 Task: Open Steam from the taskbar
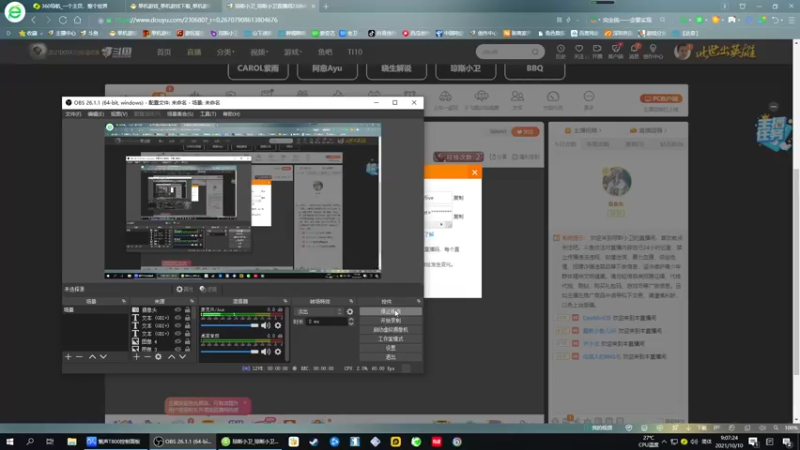tap(314, 441)
